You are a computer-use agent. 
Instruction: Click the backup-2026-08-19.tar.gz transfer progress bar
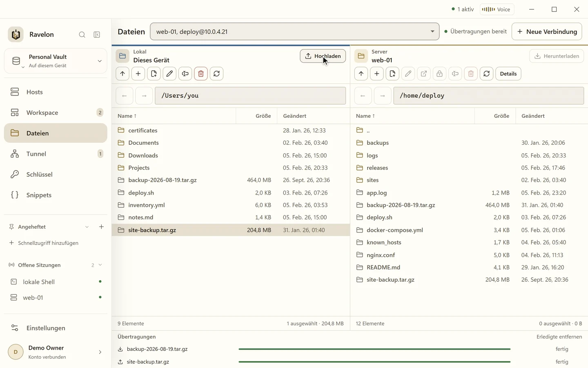tap(374, 349)
